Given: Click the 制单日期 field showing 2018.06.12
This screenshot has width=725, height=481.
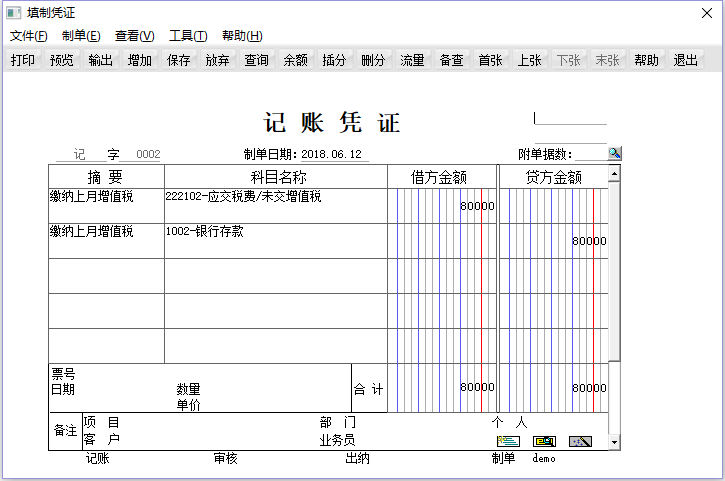Looking at the screenshot, I should [335, 154].
